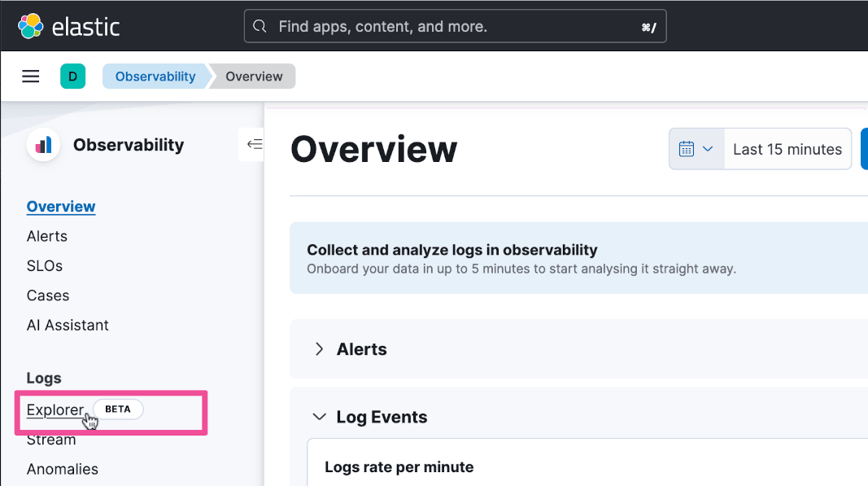The height and width of the screenshot is (486, 868).
Task: Expand the Alerts section
Action: coord(320,349)
